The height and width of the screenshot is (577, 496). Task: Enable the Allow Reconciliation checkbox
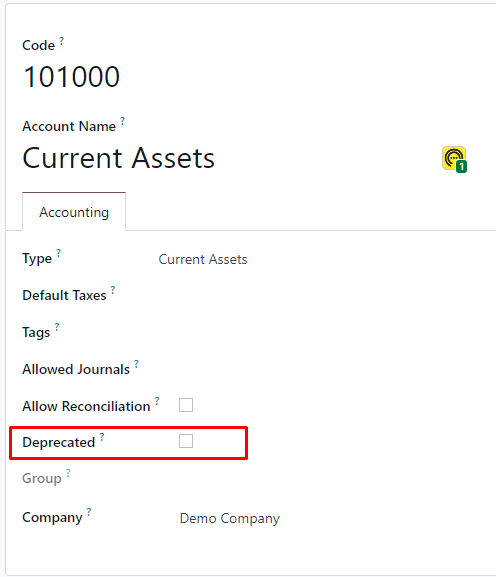point(186,405)
